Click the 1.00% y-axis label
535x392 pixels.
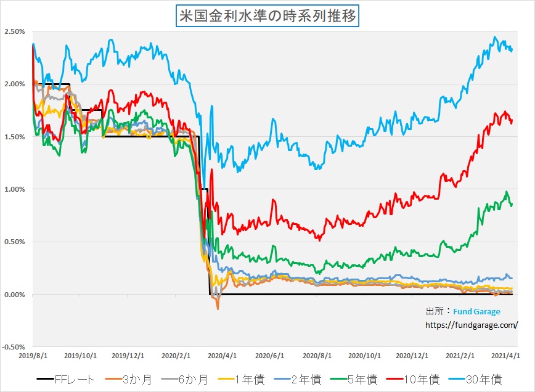pyautogui.click(x=14, y=189)
